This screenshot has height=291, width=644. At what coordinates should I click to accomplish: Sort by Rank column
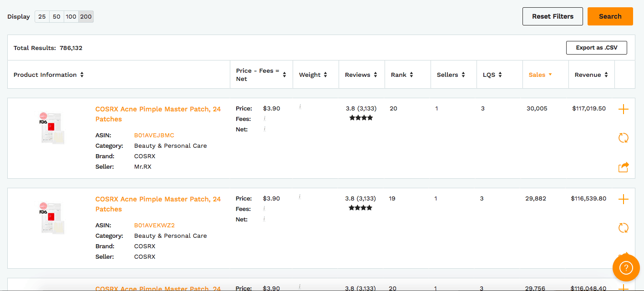(402, 75)
